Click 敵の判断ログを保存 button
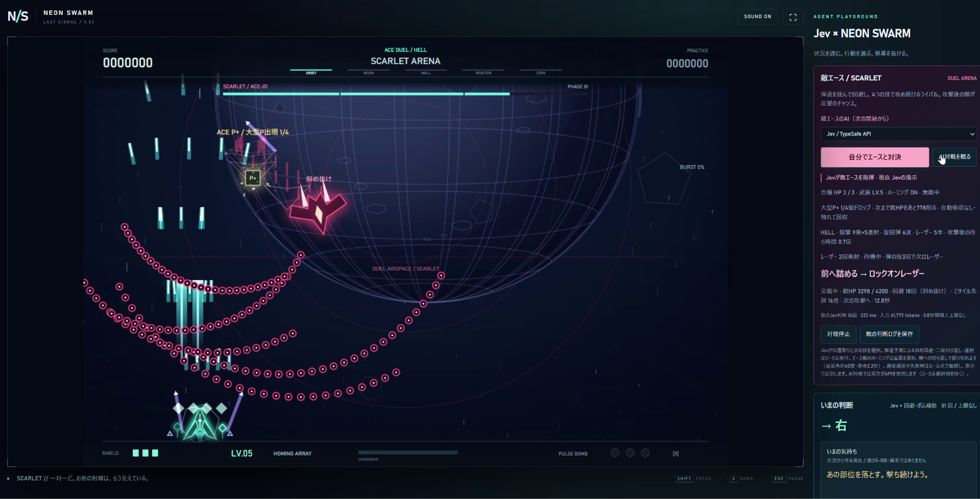The image size is (980, 499). coord(889,334)
